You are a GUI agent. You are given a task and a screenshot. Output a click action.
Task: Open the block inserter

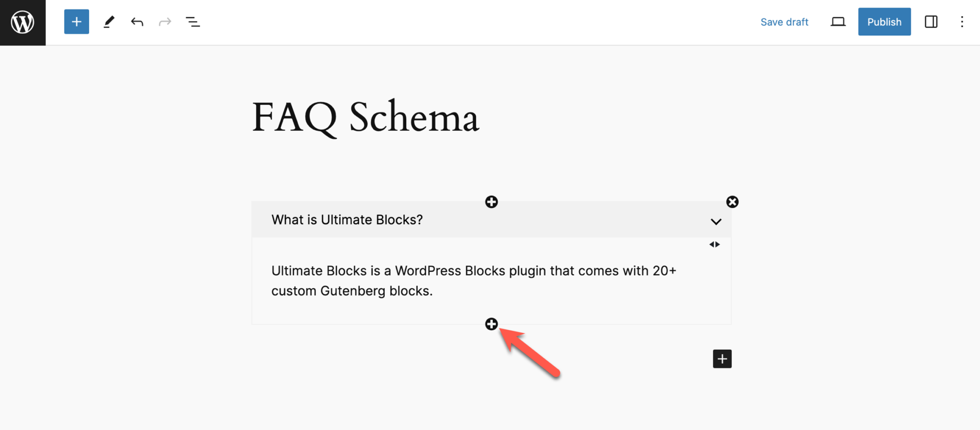[x=76, y=22]
